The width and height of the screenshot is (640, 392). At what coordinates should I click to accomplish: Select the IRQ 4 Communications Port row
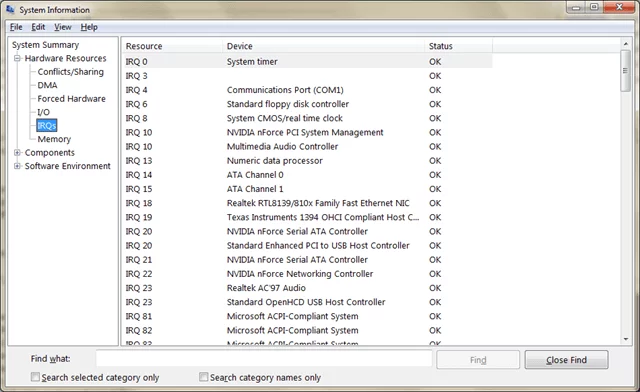point(307,90)
